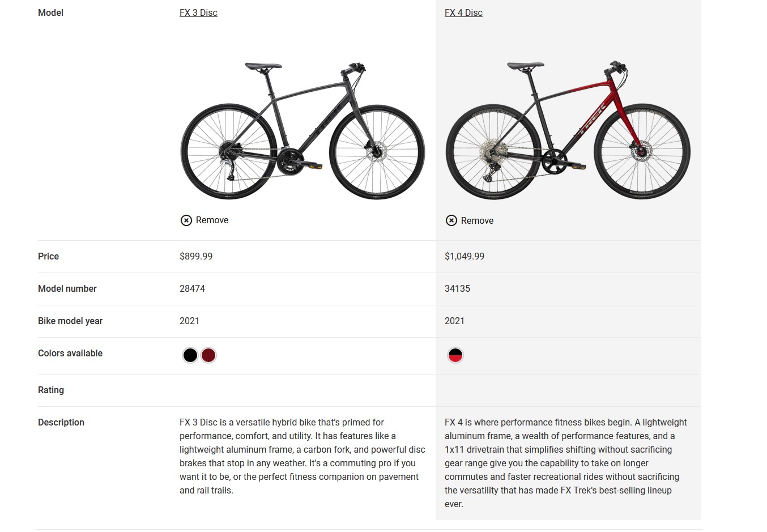Click the $899.99 price of FX 3 Disc
The height and width of the screenshot is (532, 767).
(x=196, y=256)
